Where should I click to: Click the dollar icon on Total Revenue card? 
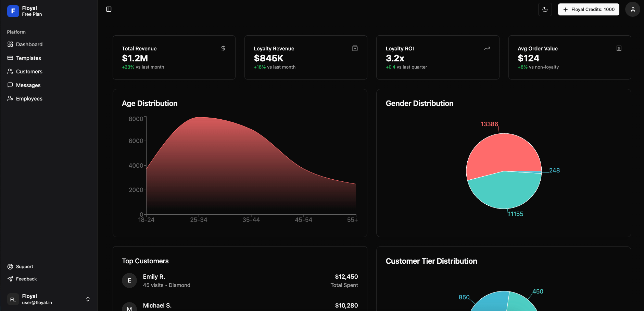pyautogui.click(x=223, y=48)
